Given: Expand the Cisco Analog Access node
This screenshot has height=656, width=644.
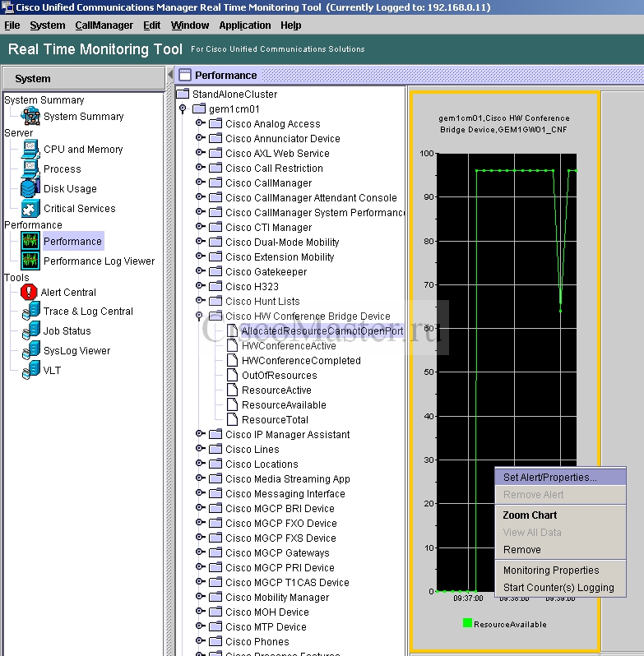Looking at the screenshot, I should coord(201,123).
